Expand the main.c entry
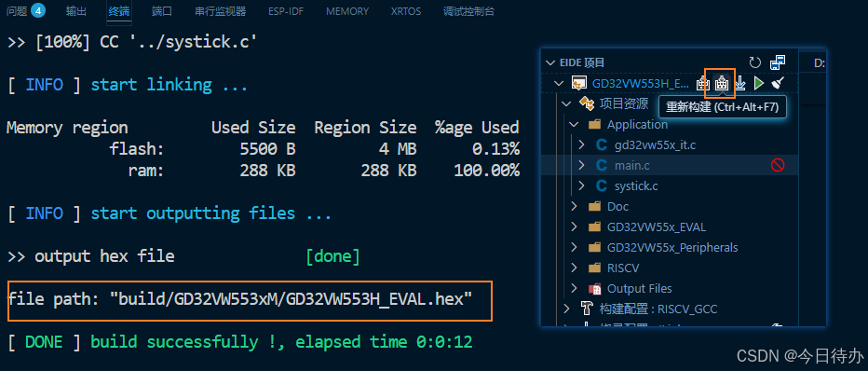Image resolution: width=868 pixels, height=371 pixels. [x=581, y=165]
